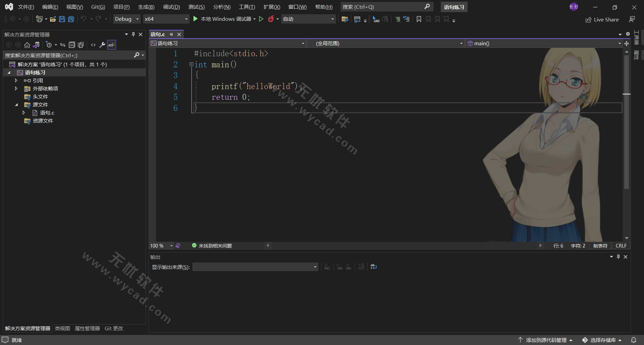The height and width of the screenshot is (345, 644).
Task: Open Solution Explorer properties with wrench icon
Action: [x=102, y=45]
